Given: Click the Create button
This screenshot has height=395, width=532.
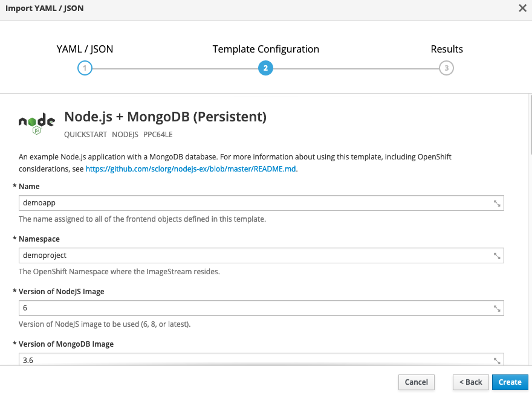Looking at the screenshot, I should click(510, 382).
